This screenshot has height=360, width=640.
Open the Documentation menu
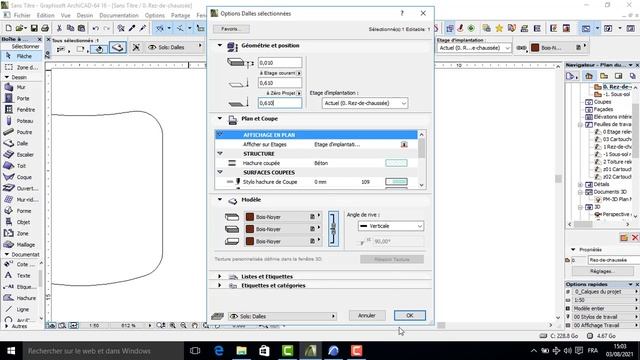119,16
